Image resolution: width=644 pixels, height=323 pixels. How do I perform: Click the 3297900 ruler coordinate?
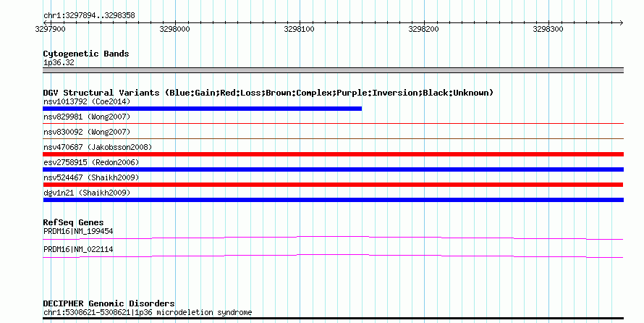pos(50,29)
